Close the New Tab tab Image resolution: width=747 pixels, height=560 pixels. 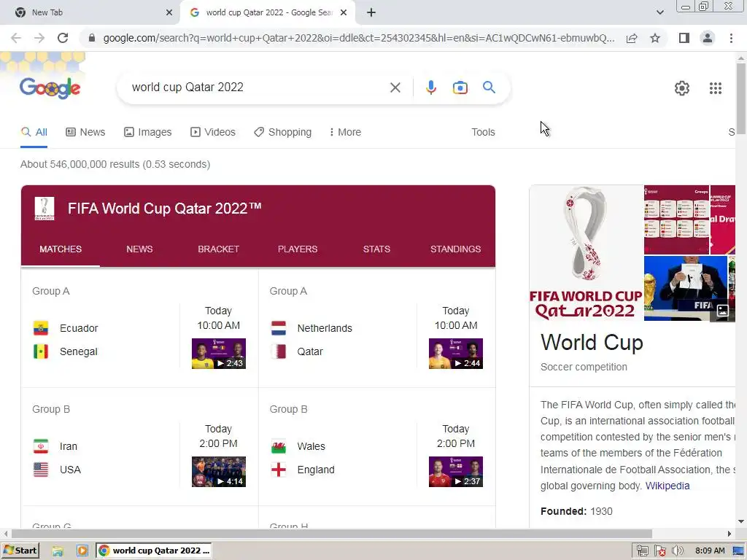pyautogui.click(x=169, y=13)
